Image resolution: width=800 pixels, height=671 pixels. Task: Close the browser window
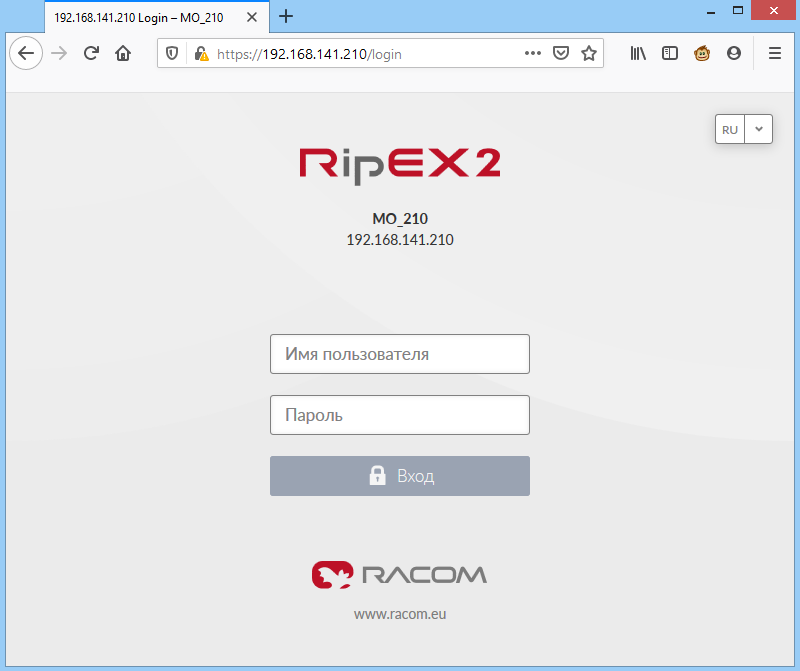click(x=773, y=11)
